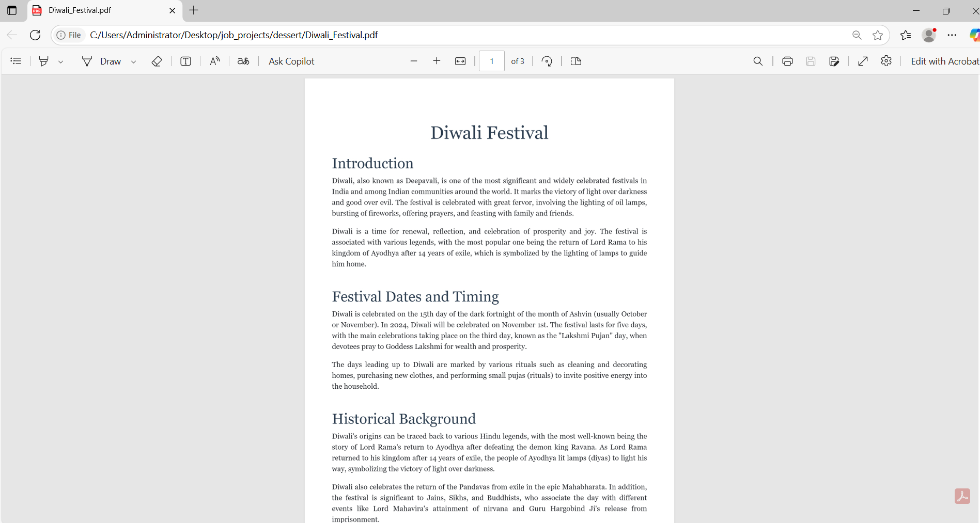Zoom out with the minus button

tap(414, 61)
